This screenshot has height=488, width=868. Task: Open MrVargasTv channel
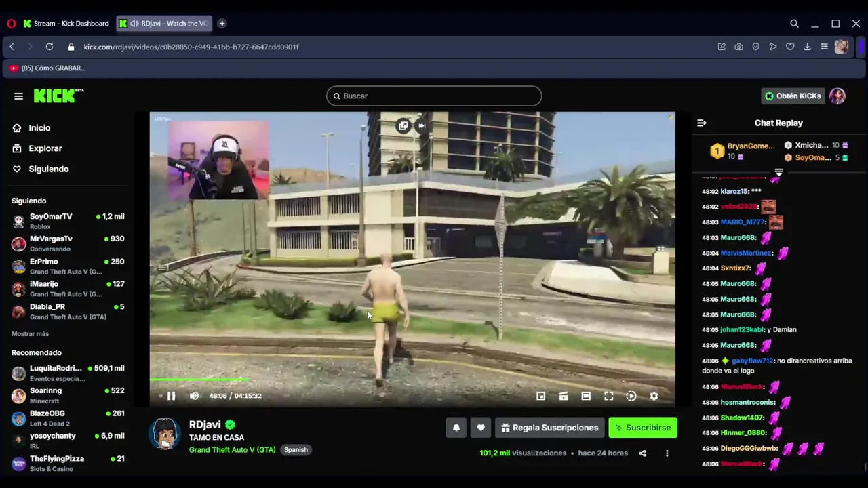click(x=68, y=243)
